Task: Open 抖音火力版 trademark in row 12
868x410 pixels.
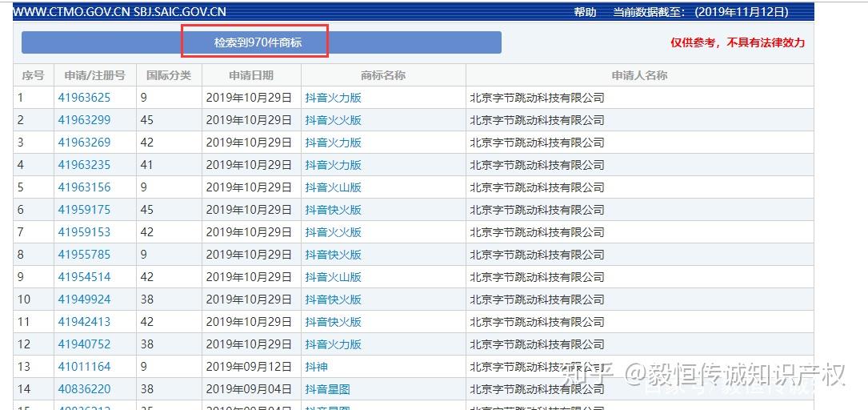Action: [334, 344]
